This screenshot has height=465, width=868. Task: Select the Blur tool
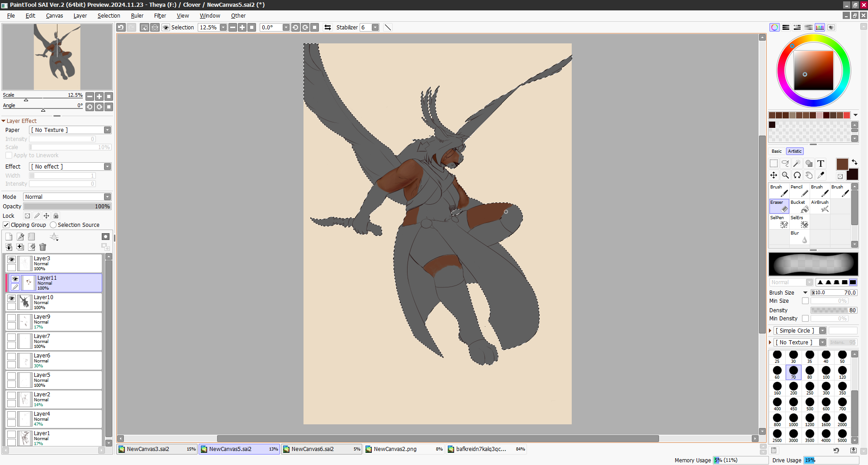(x=799, y=237)
